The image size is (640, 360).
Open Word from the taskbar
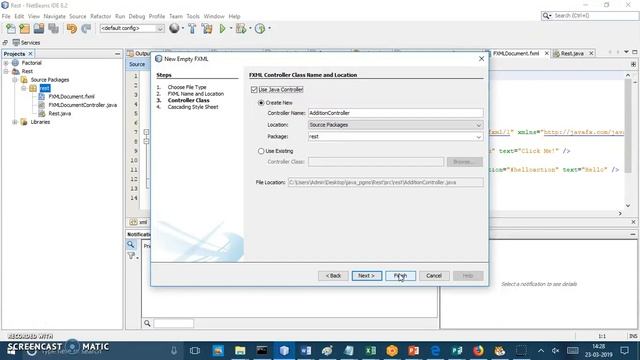306,350
